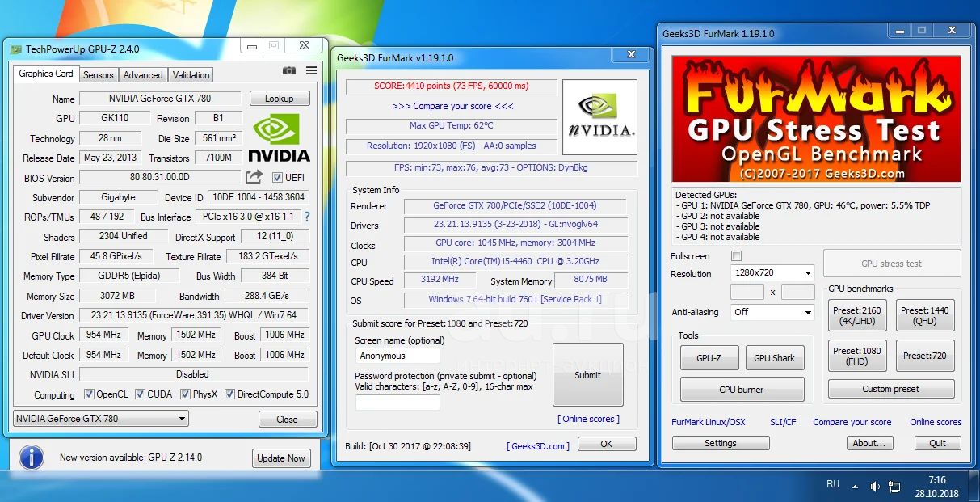Launch GPU Shark tool

pos(775,358)
